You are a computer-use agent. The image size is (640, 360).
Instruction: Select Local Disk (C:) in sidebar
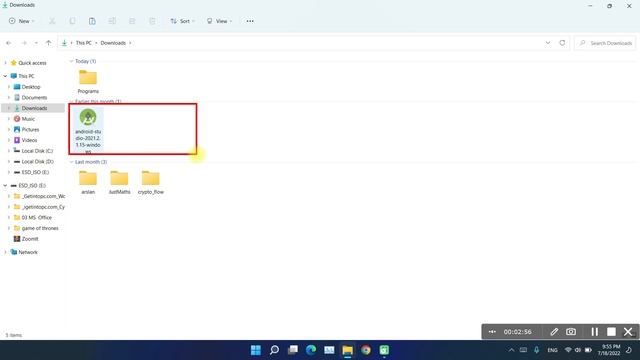coord(37,151)
